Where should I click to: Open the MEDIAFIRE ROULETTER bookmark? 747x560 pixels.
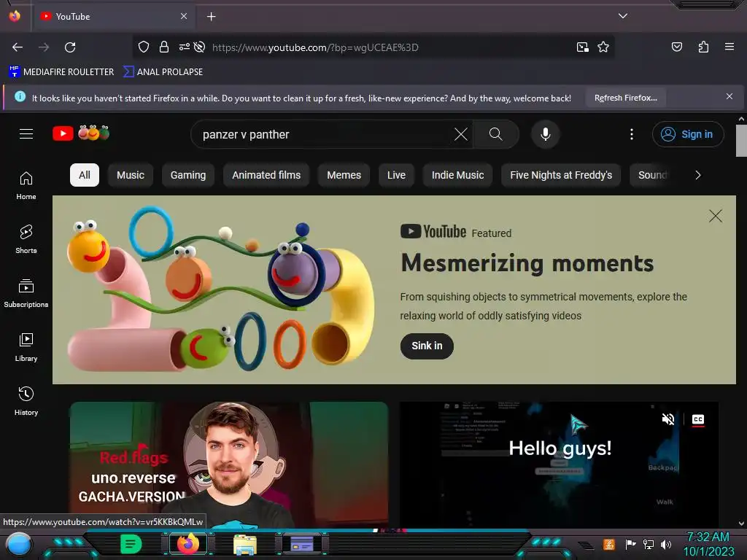tap(61, 72)
